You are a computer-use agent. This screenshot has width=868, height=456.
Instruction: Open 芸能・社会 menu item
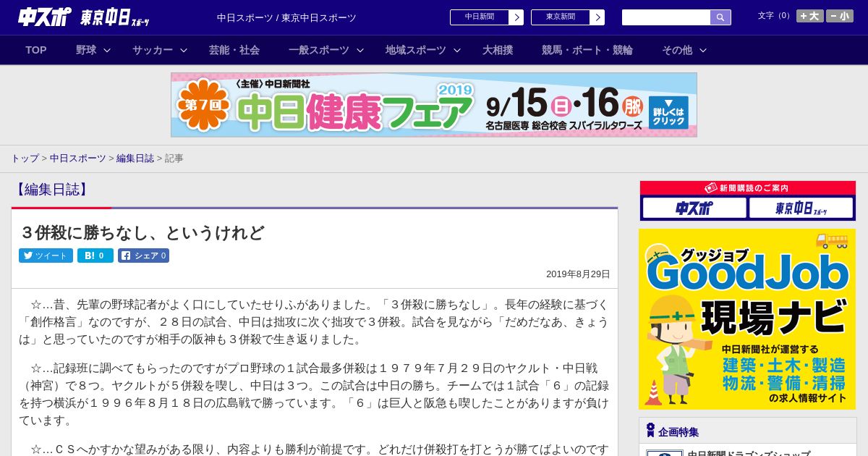(234, 50)
